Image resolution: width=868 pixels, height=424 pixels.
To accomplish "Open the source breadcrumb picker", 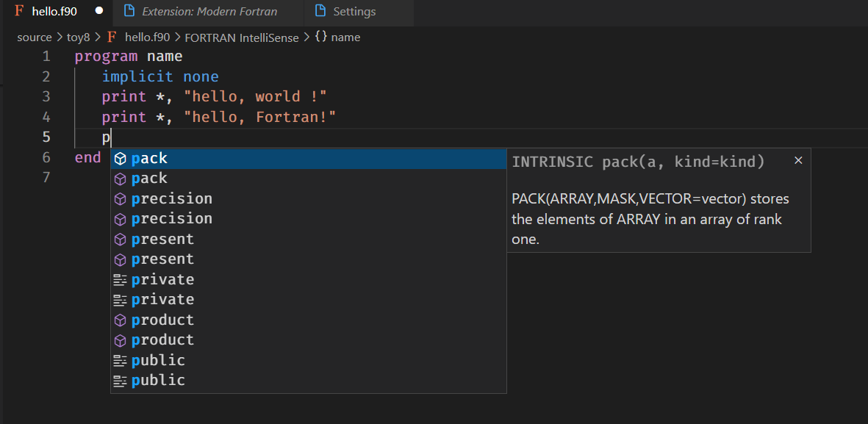I will (34, 37).
